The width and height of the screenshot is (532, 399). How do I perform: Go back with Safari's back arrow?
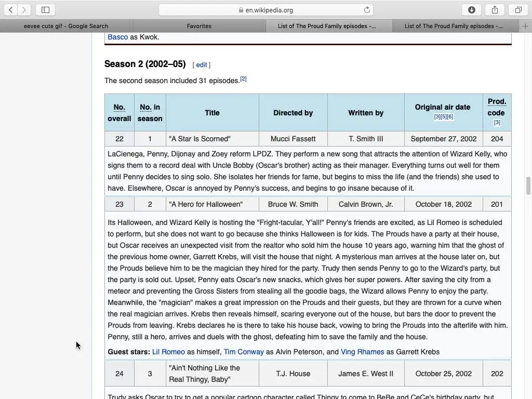coord(11,10)
